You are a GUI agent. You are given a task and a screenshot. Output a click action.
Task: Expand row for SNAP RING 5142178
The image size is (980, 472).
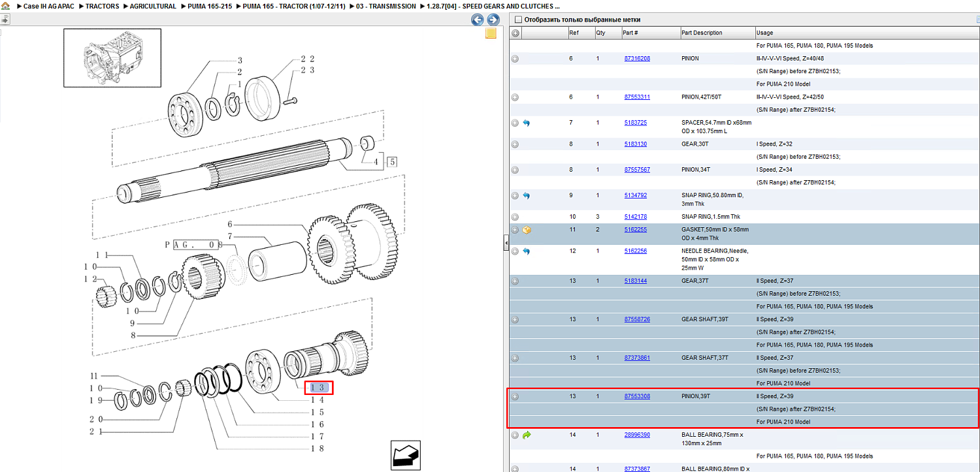515,217
